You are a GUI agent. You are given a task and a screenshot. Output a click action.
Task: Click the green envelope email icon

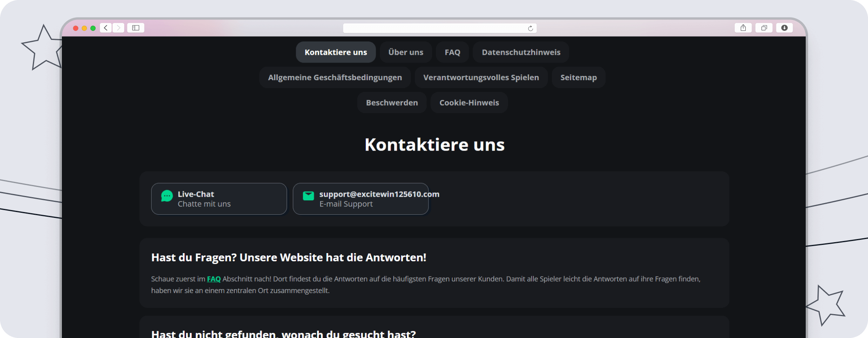pos(308,196)
